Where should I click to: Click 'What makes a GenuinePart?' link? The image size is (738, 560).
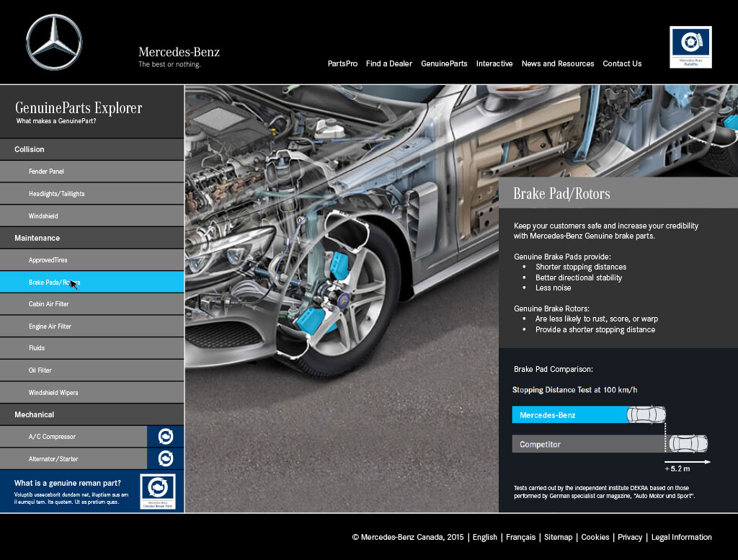click(x=56, y=121)
